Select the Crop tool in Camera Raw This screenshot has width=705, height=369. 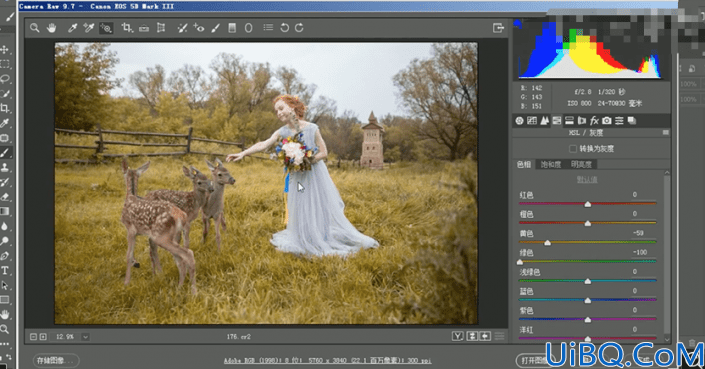click(127, 28)
